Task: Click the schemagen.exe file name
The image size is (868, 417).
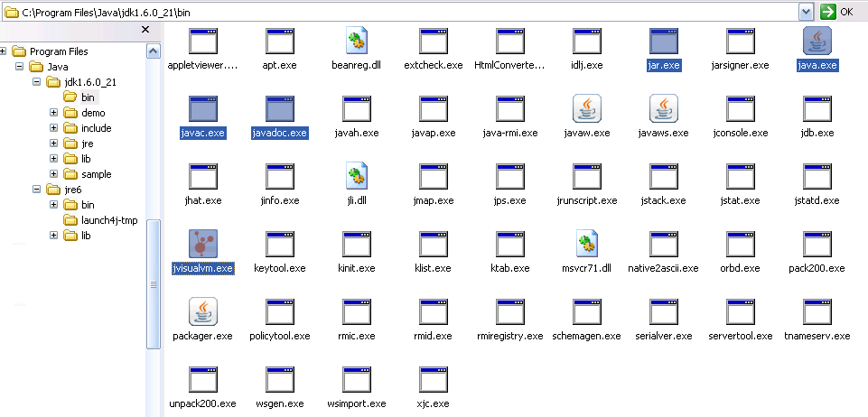Action: (x=587, y=336)
